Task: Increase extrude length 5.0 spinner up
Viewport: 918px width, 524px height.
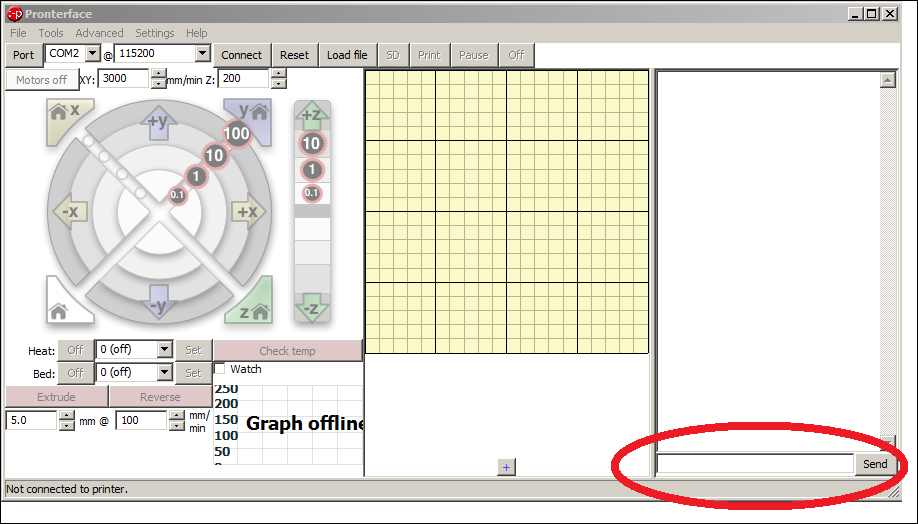Action: point(67,416)
